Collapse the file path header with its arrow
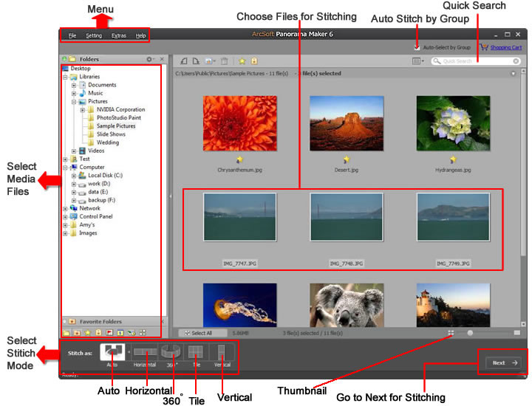This screenshot has width=532, height=406. [x=514, y=73]
